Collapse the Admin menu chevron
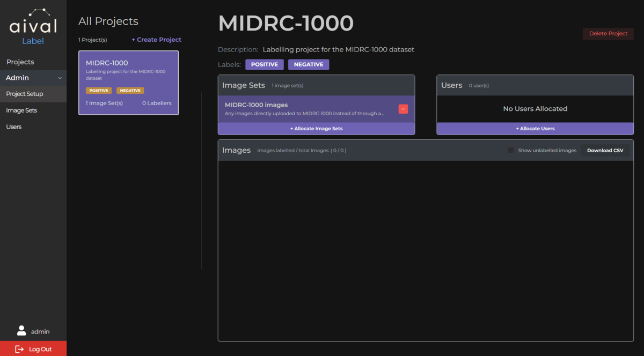644x356 pixels. point(60,78)
